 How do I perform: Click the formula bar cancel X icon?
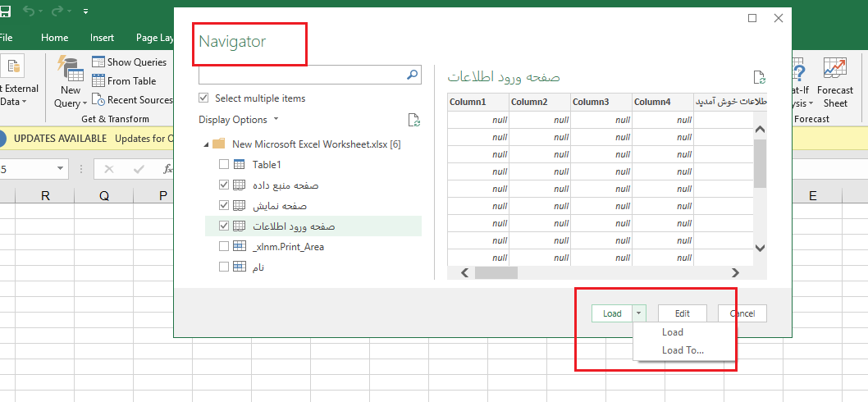109,170
